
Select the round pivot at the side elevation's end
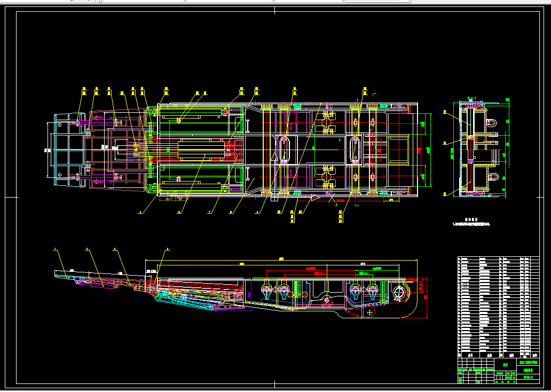click(x=399, y=293)
